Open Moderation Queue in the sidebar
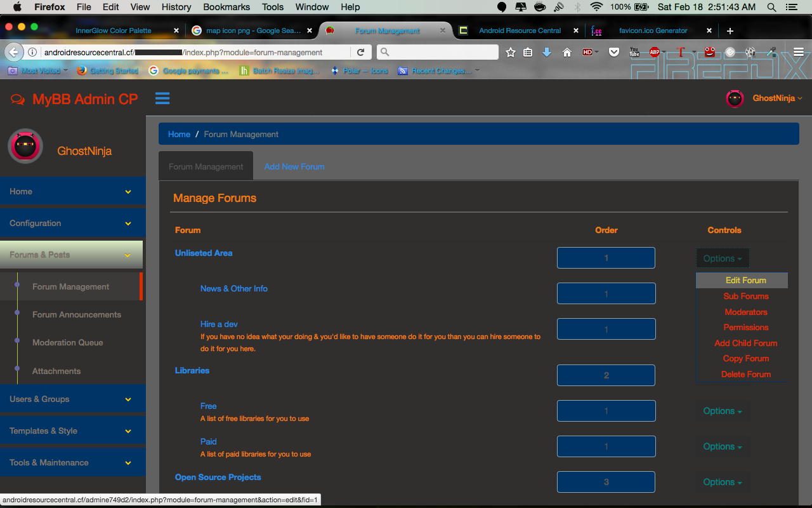The width and height of the screenshot is (812, 508). coord(68,342)
